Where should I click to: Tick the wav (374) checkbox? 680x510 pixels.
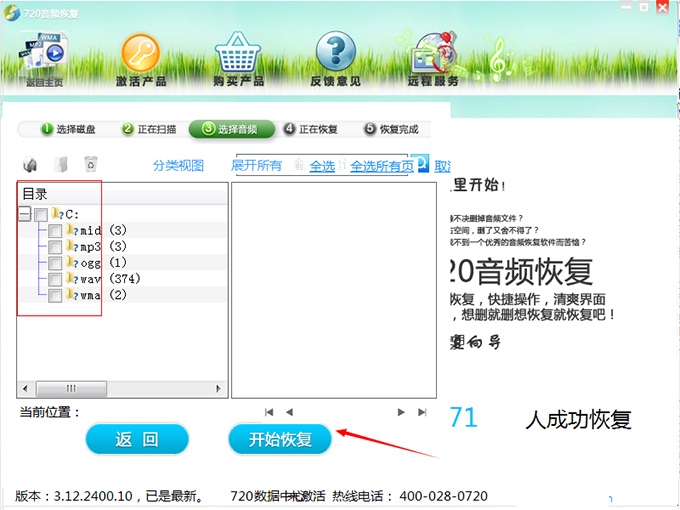click(x=55, y=279)
